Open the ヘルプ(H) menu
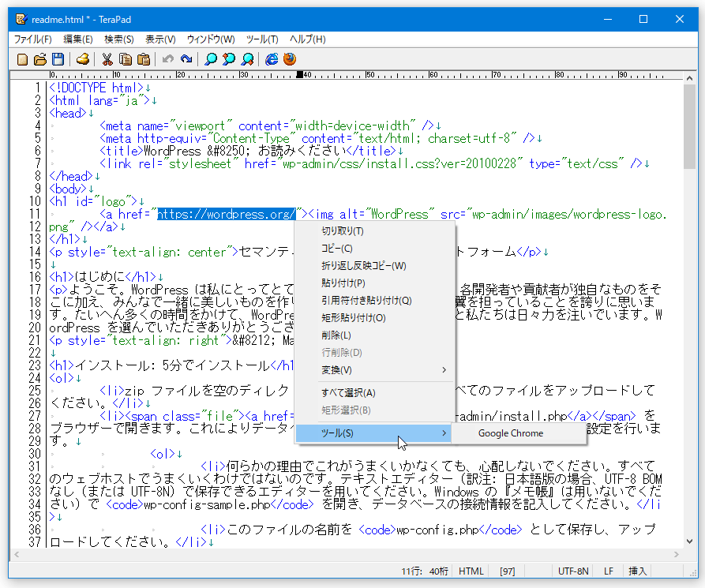The width and height of the screenshot is (705, 588). point(308,39)
